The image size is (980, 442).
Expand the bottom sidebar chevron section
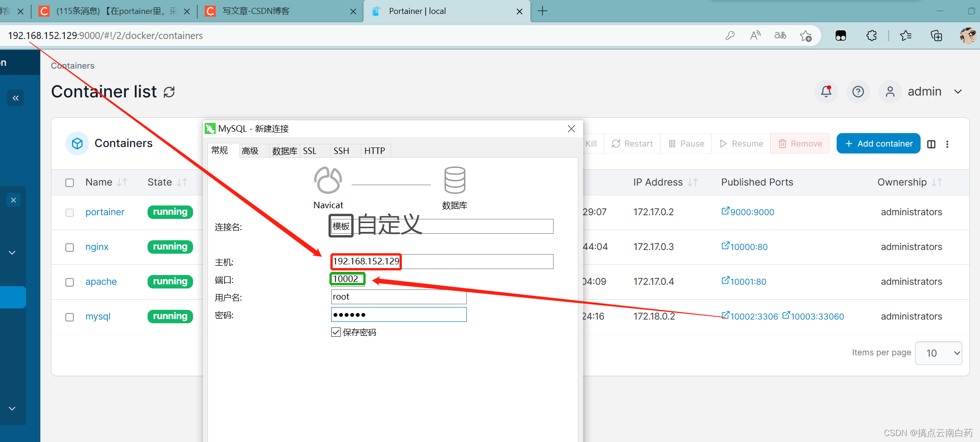tap(12, 409)
